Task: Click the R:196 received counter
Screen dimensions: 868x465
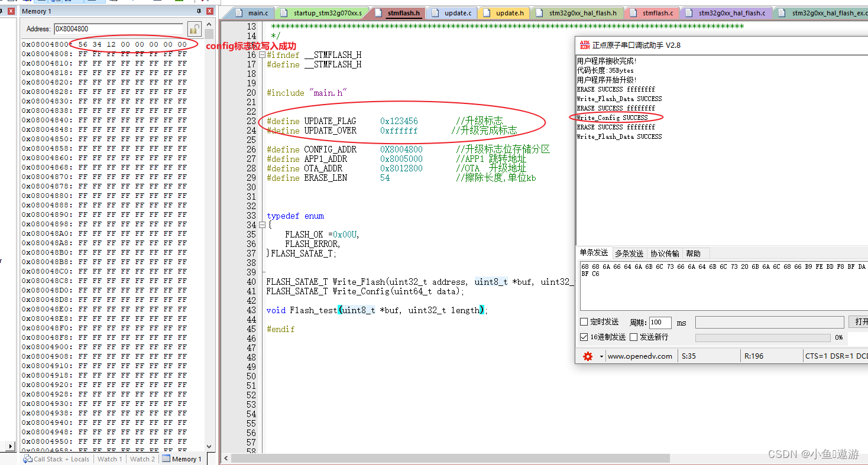Action: 753,356
